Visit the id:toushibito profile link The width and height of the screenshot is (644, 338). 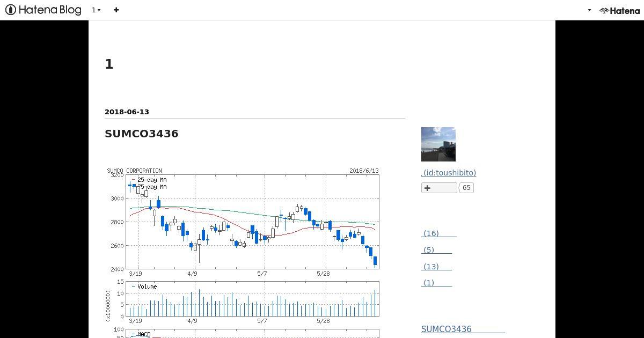[449, 173]
